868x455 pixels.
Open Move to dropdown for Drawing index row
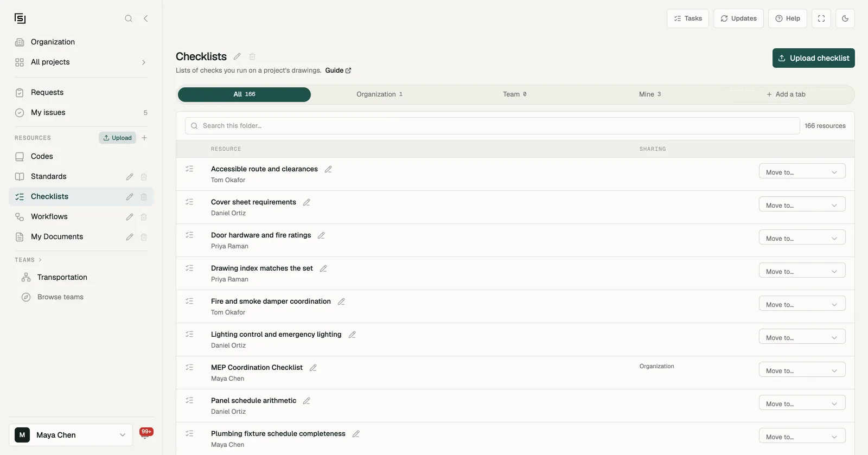tap(802, 271)
